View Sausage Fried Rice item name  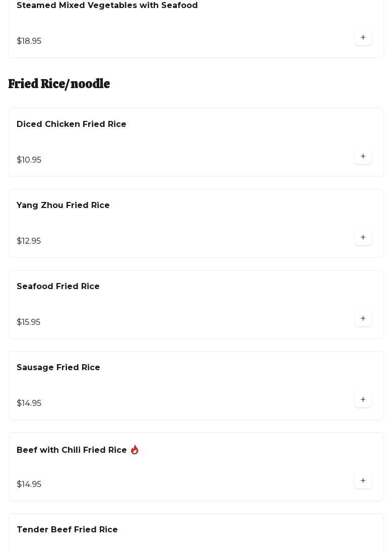click(x=58, y=368)
